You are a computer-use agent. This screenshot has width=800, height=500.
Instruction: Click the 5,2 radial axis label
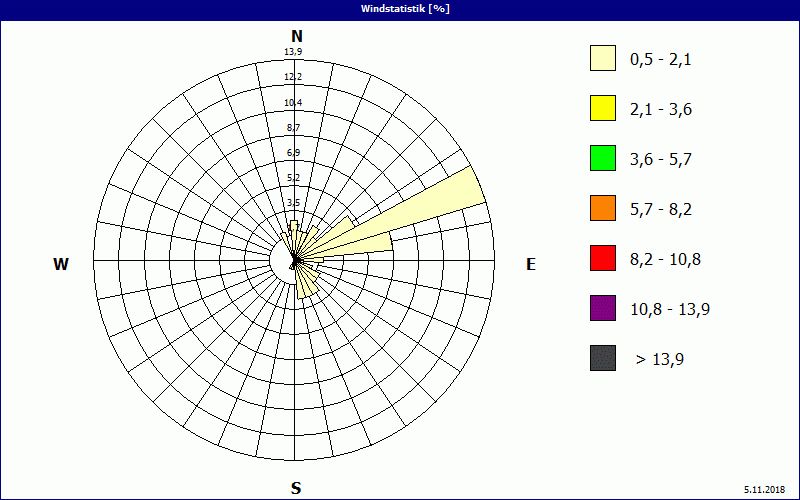click(x=293, y=178)
